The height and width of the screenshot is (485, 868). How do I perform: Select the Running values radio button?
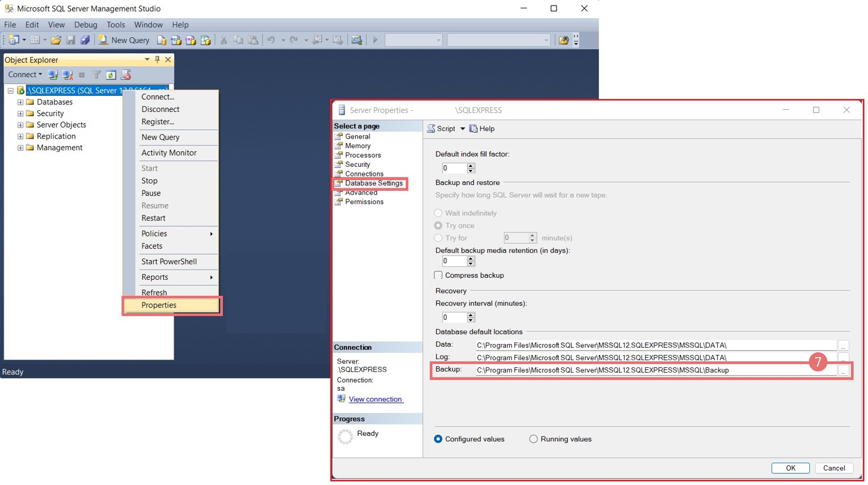[x=533, y=439]
